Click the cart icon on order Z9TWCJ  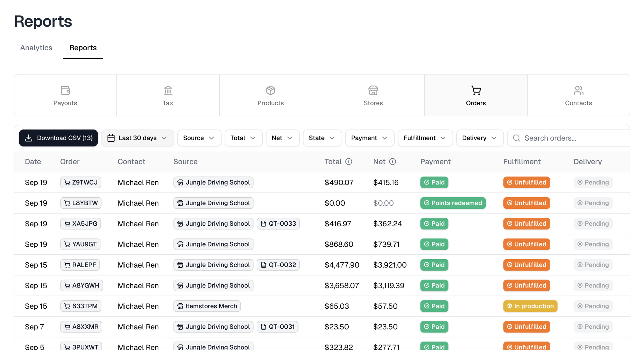(67, 183)
